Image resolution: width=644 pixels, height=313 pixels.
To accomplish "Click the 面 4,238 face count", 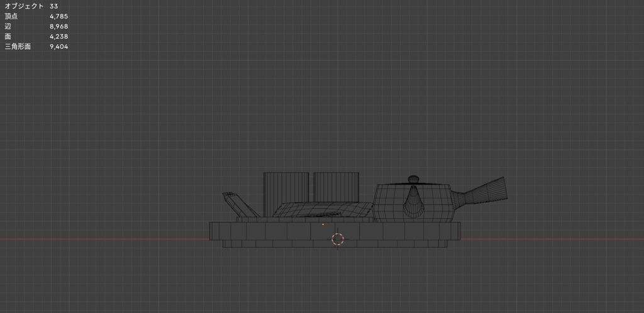I will (x=36, y=36).
